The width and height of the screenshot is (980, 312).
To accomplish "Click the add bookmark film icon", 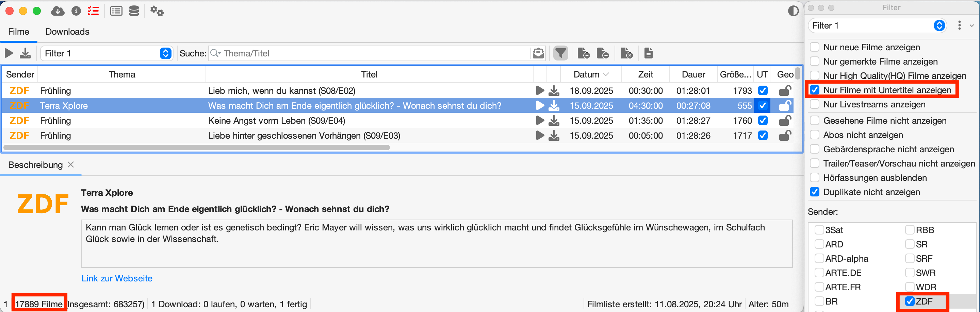I will tap(584, 53).
